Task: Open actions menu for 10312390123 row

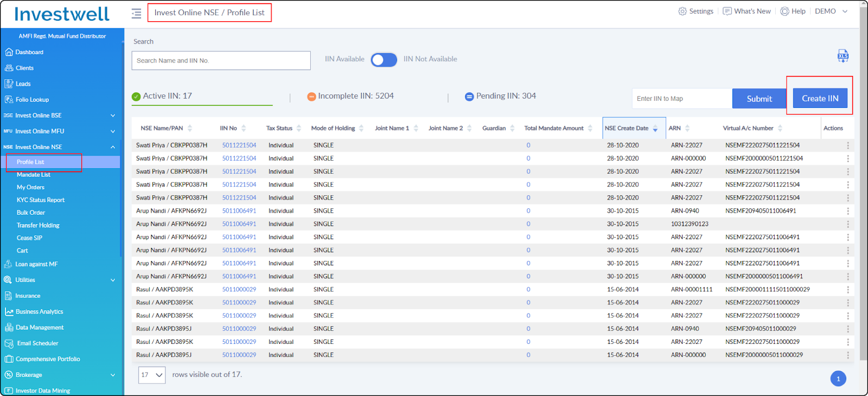Action: 848,224
